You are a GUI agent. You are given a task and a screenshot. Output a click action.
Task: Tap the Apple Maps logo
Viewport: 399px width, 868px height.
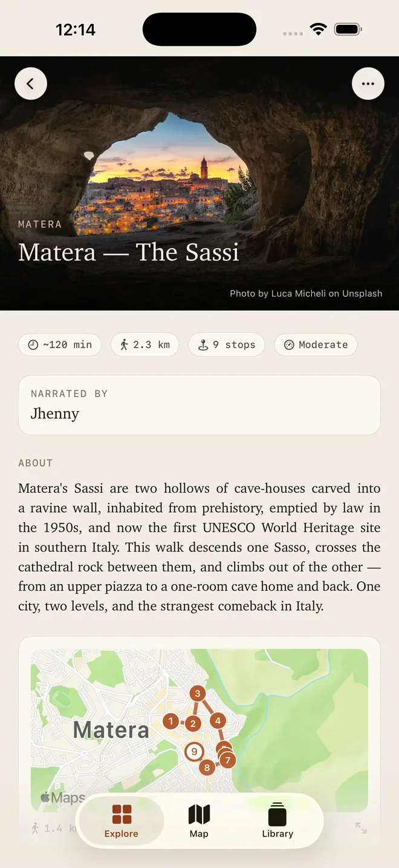click(x=63, y=798)
